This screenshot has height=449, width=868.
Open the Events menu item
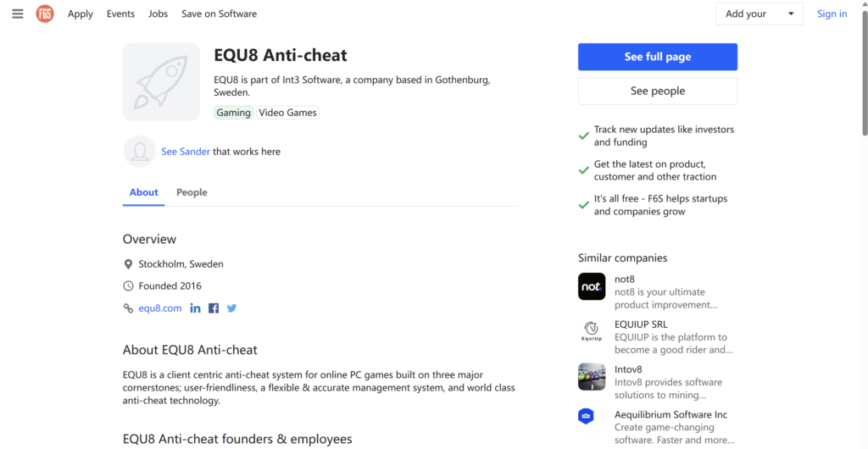pos(120,14)
